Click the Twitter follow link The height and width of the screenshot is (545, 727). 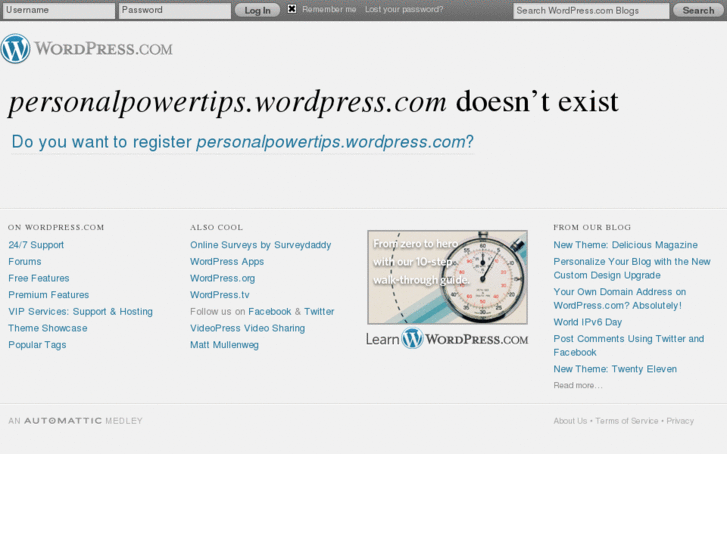(319, 312)
